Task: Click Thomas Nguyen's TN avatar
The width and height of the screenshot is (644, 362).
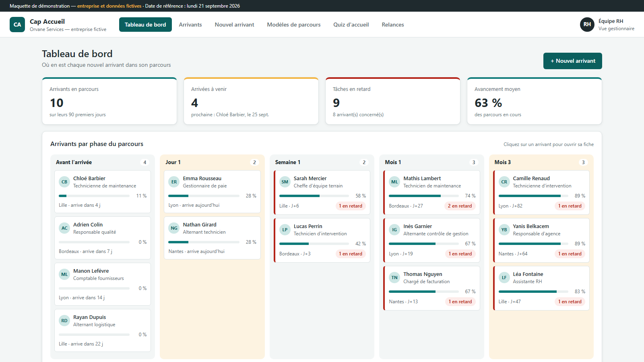Action: 394,278
